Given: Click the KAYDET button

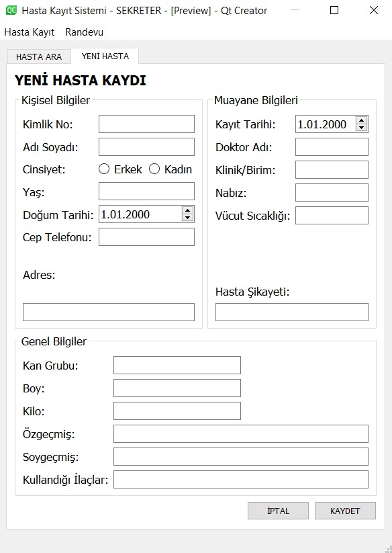Looking at the screenshot, I should coord(345,511).
